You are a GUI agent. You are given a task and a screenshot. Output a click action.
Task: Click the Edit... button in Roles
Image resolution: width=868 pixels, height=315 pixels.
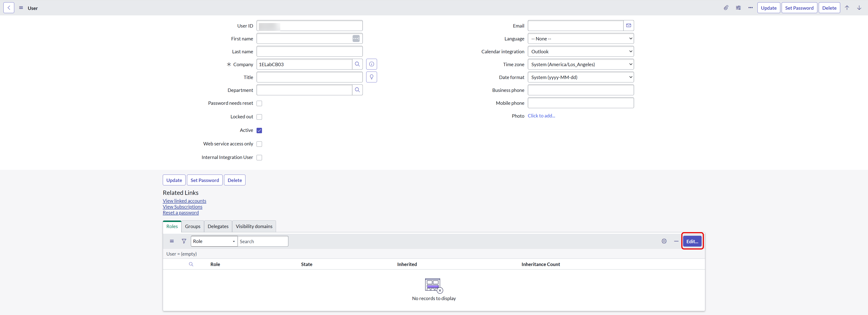692,241
